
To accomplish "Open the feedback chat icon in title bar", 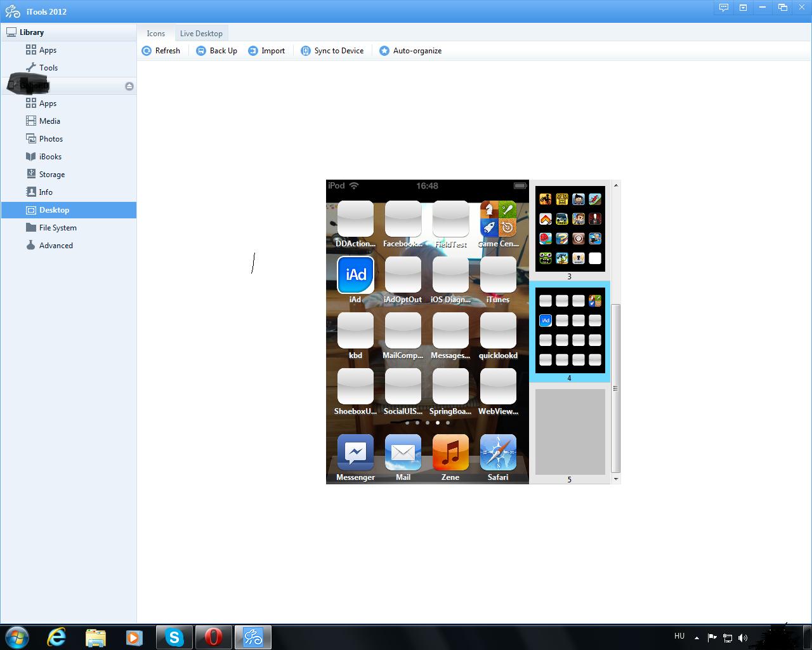I will tap(723, 8).
